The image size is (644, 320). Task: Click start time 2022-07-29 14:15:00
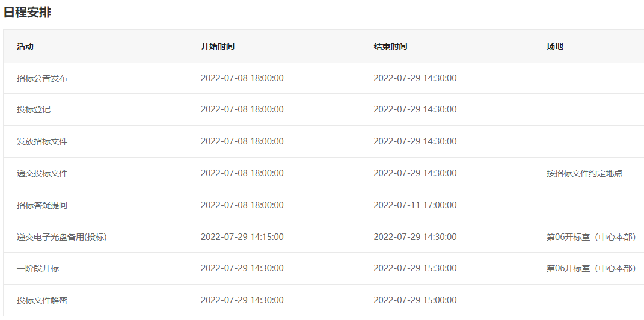click(x=242, y=237)
